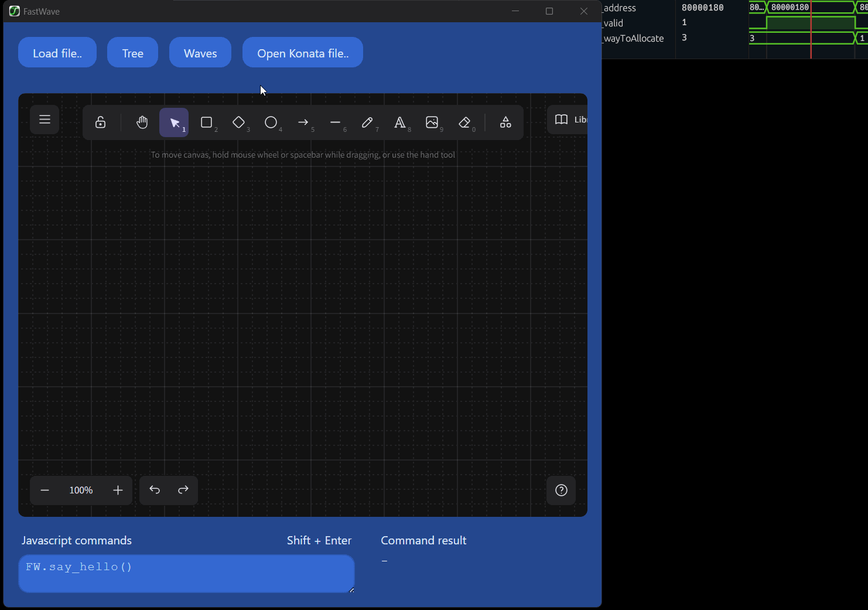Select the Hand panning tool
Screen dimensions: 868x610
tap(142, 122)
